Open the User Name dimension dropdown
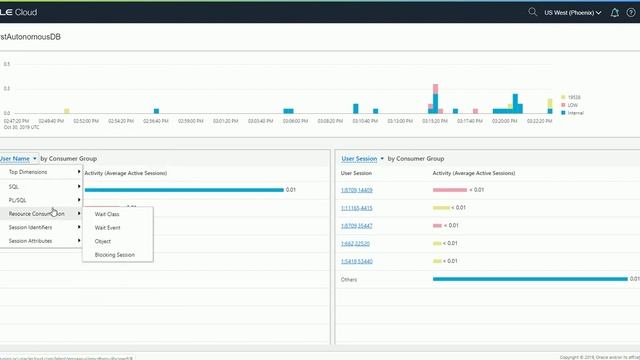Image resolution: width=640 pixels, height=360 pixels. click(x=18, y=158)
